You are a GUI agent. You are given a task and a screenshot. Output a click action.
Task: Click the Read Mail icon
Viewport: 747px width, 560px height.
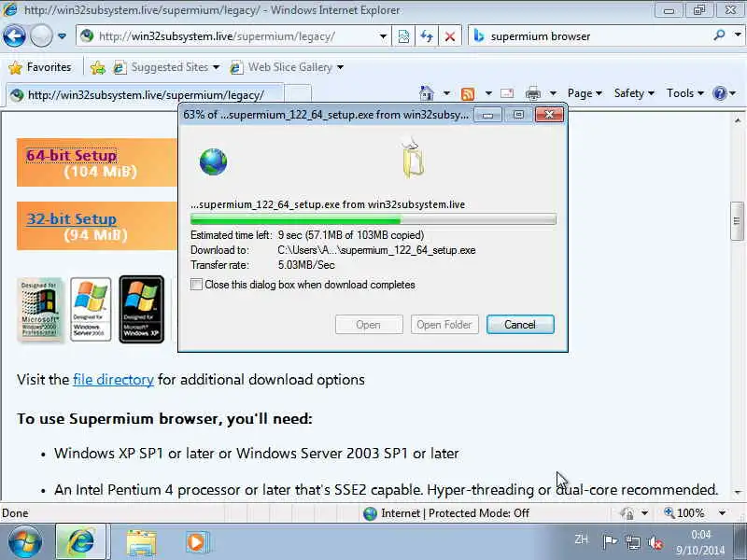pyautogui.click(x=507, y=93)
